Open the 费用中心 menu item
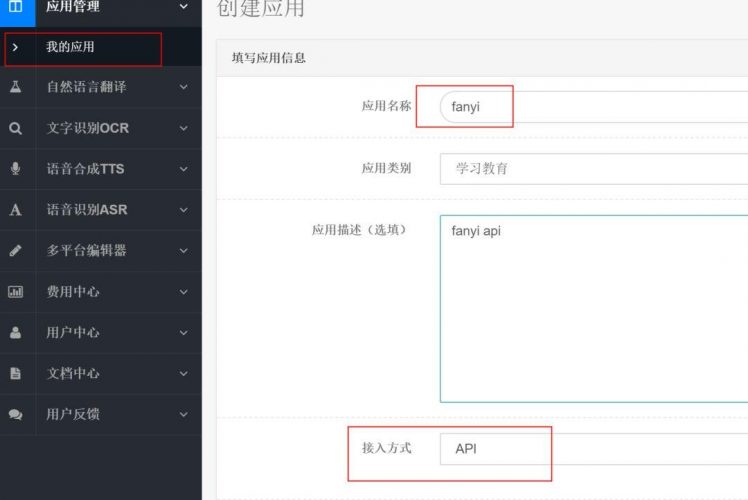The width and height of the screenshot is (748, 500). pyautogui.click(x=73, y=292)
